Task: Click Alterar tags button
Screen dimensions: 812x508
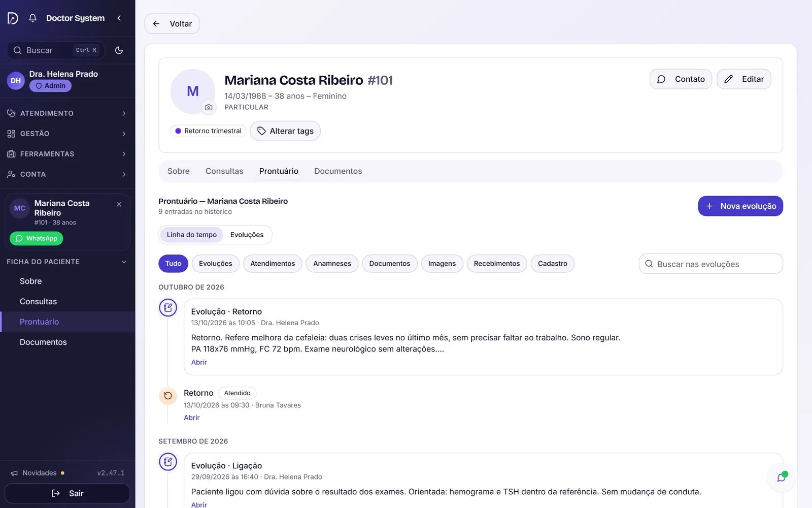Action: pyautogui.click(x=285, y=131)
